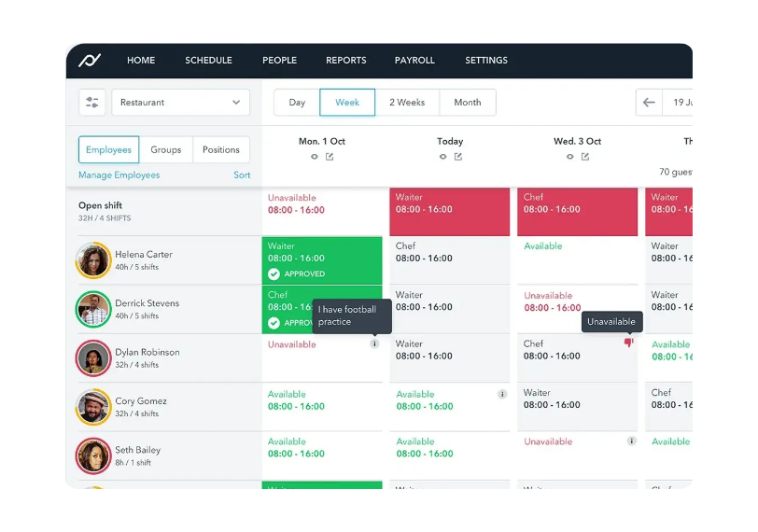Open the Sort options link
758x532 pixels.
(x=242, y=175)
